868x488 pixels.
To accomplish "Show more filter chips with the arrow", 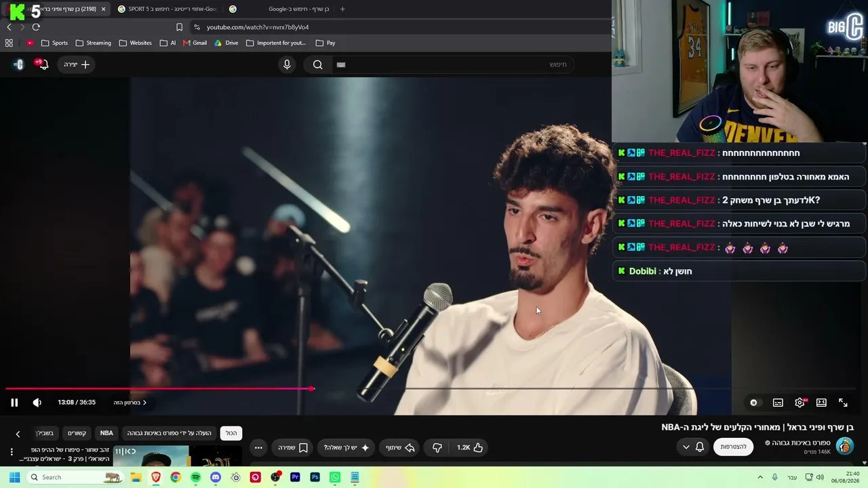I will (18, 434).
